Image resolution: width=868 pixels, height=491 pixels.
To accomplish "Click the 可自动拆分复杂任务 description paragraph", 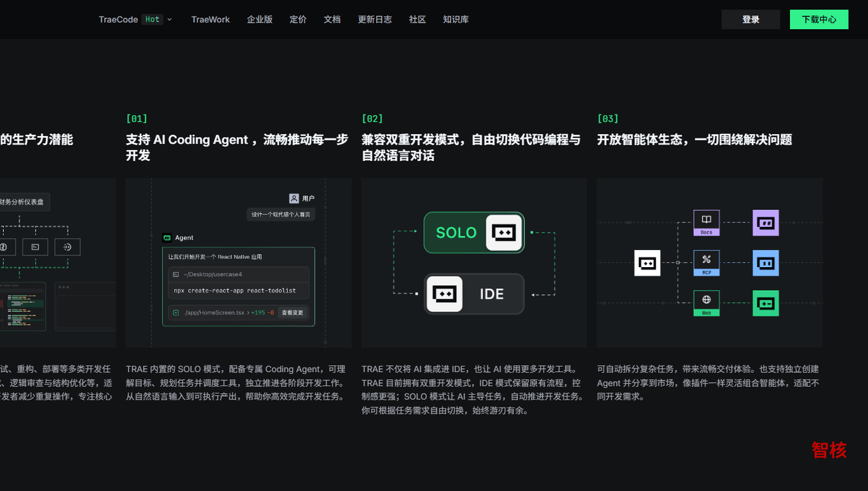I will (x=708, y=383).
